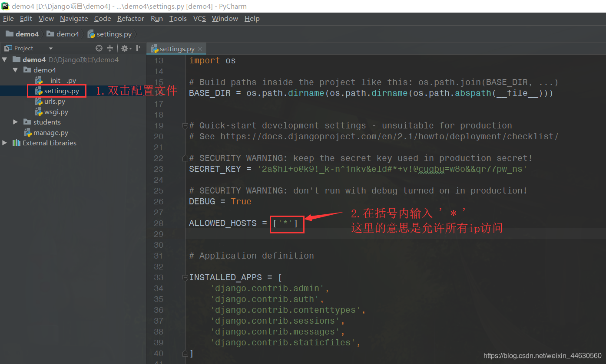
Task: Collapse the inner demo4 package folder
Action: pos(15,70)
